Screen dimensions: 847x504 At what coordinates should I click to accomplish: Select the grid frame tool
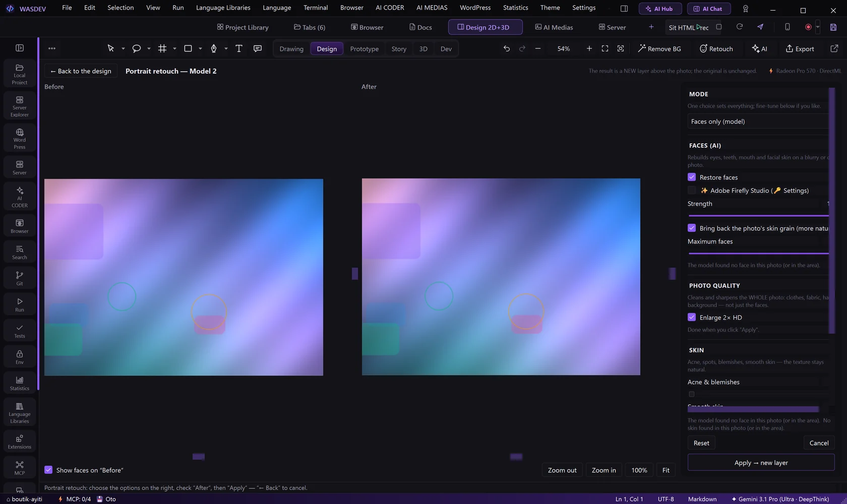[x=162, y=48]
